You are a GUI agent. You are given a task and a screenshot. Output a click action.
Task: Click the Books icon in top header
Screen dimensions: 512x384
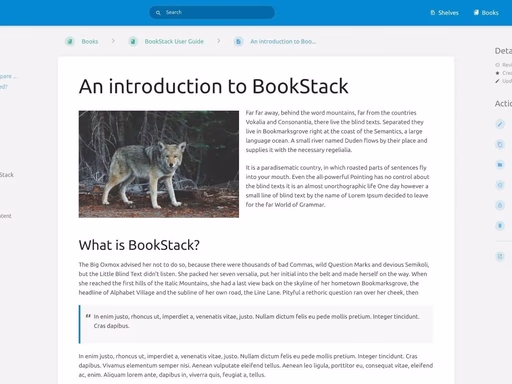coord(476,13)
